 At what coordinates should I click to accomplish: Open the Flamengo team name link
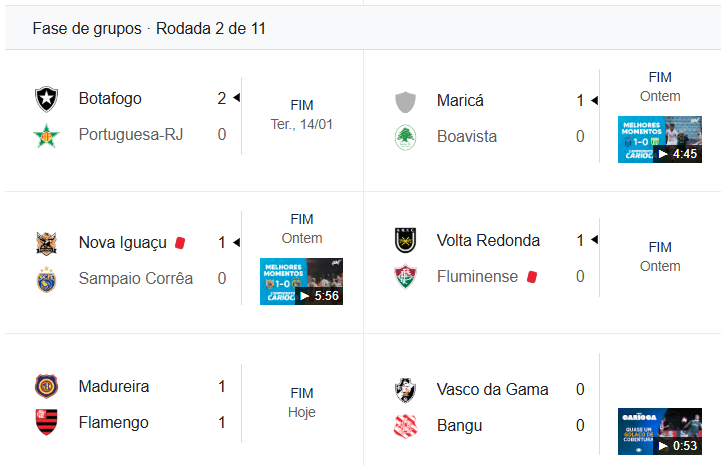(x=113, y=423)
